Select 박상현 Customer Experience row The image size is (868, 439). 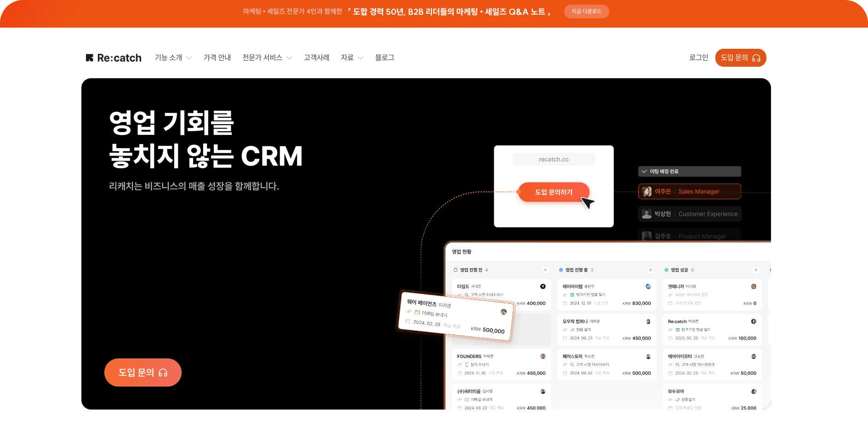[690, 214]
